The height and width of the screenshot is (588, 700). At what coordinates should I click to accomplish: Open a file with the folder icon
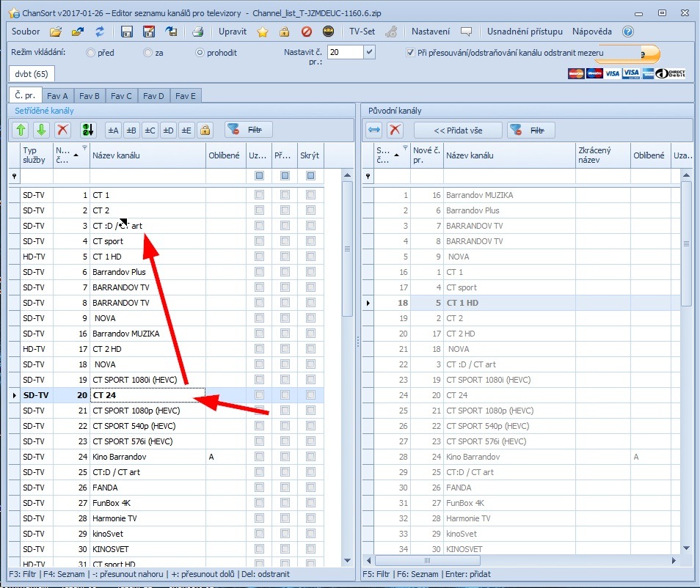[56, 32]
